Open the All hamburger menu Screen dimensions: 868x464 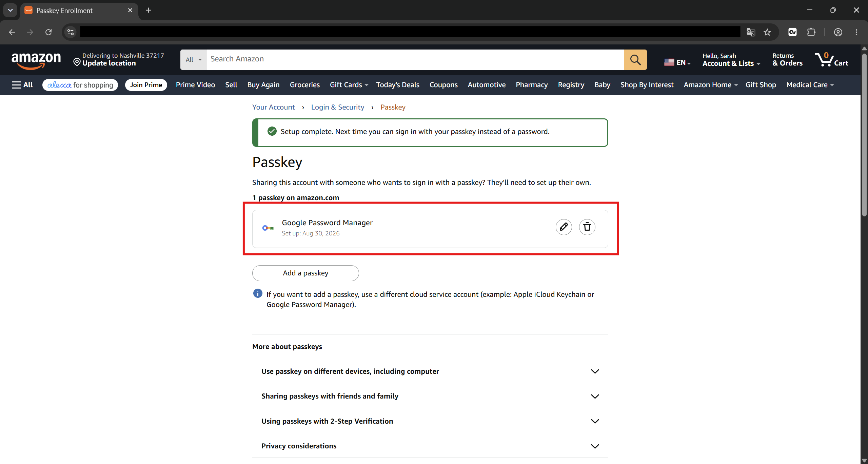[22, 85]
